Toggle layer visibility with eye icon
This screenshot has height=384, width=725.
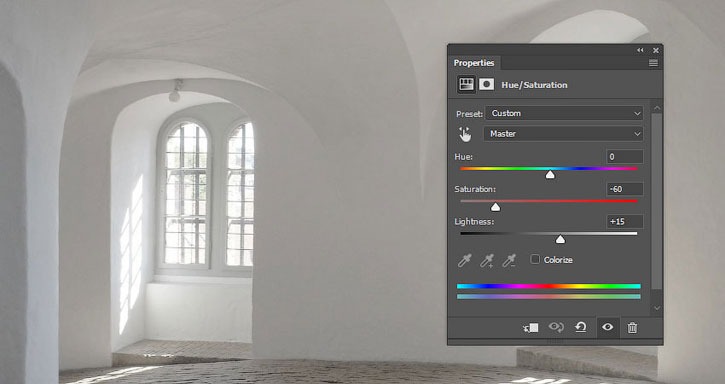click(x=608, y=327)
